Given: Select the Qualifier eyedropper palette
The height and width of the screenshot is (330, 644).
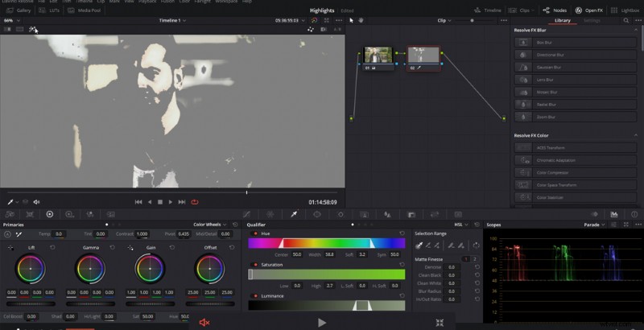Looking at the screenshot, I should point(294,214).
